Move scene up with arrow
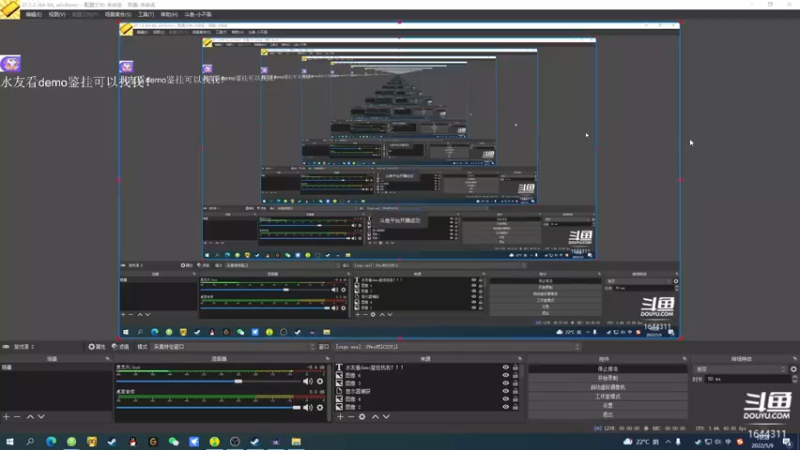This screenshot has height=450, width=800. pos(30,417)
